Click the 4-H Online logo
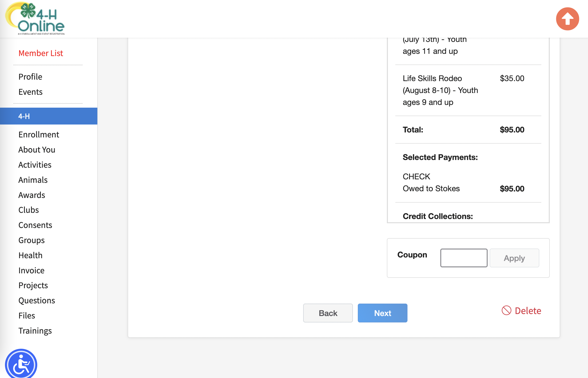Image resolution: width=588 pixels, height=378 pixels. coord(35,19)
